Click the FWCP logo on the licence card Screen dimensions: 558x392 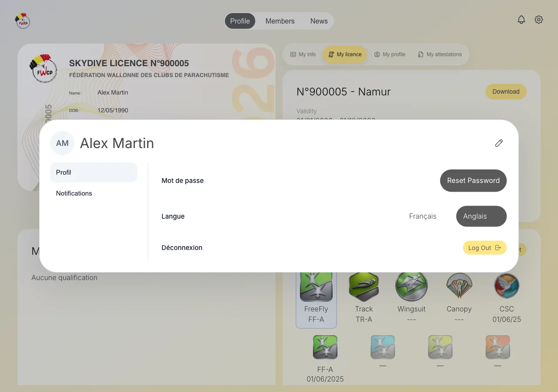point(43,68)
